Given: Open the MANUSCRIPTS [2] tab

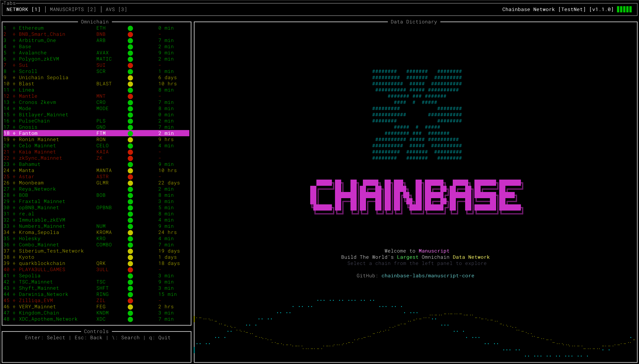Looking at the screenshot, I should pyautogui.click(x=73, y=9).
